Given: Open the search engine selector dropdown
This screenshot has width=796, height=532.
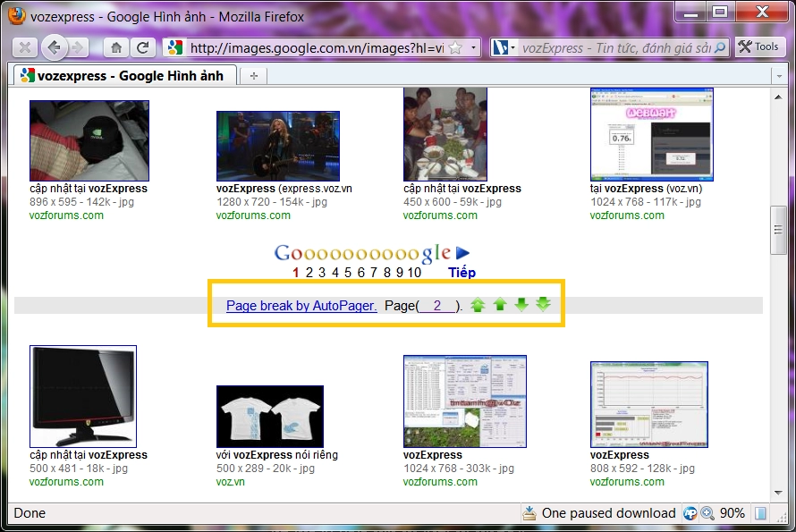Looking at the screenshot, I should 504,48.
